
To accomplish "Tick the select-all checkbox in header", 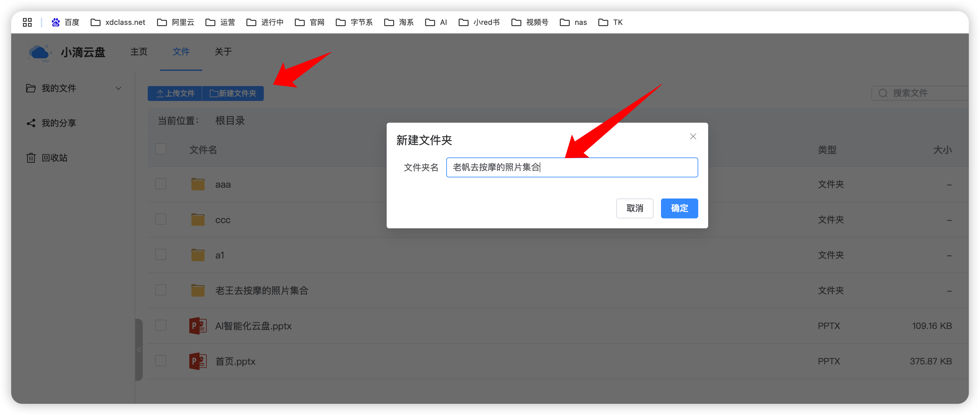I will click(x=160, y=149).
